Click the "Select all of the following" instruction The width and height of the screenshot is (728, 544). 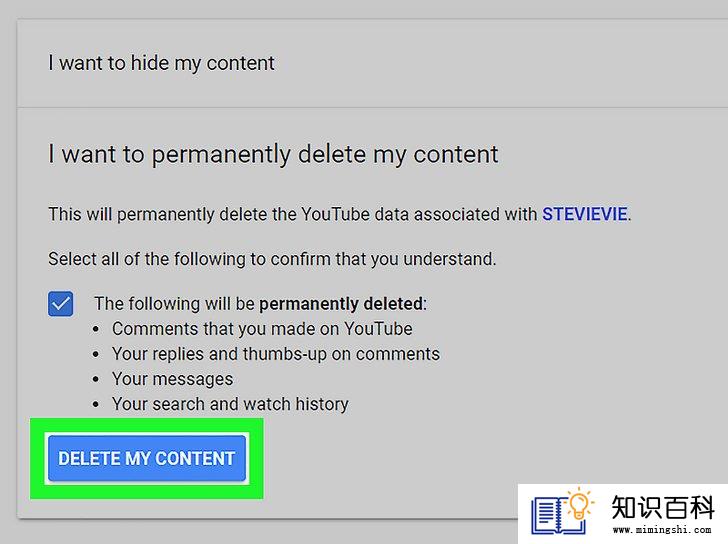click(272, 259)
